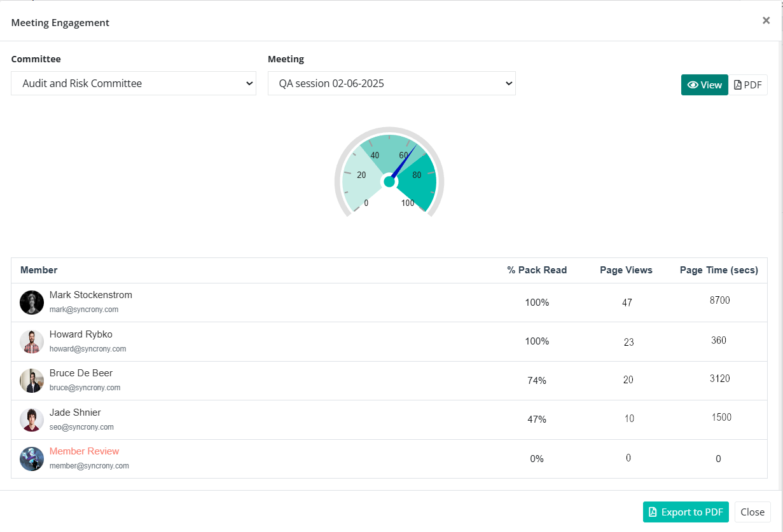Open the Meeting dropdown
The image size is (783, 532).
(x=392, y=83)
